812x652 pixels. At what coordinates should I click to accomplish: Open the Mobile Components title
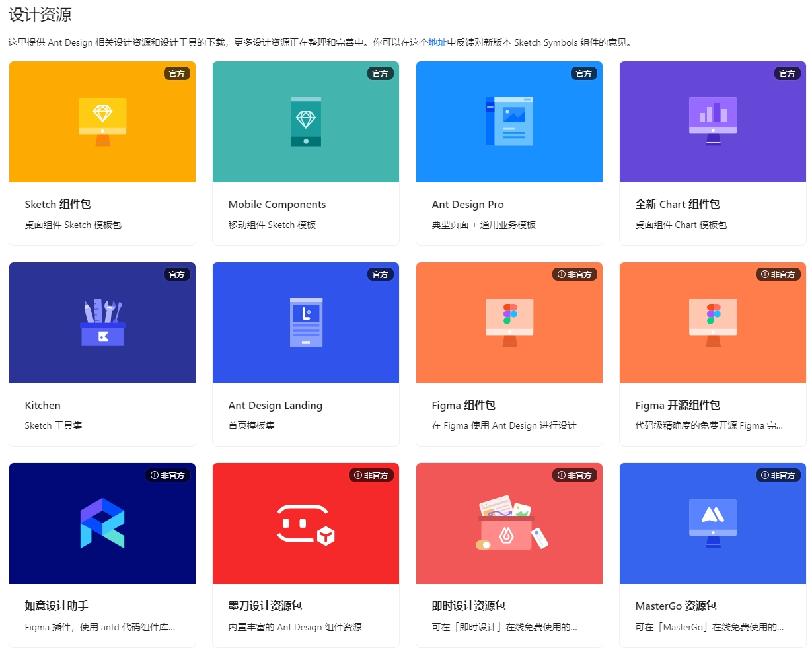[277, 204]
